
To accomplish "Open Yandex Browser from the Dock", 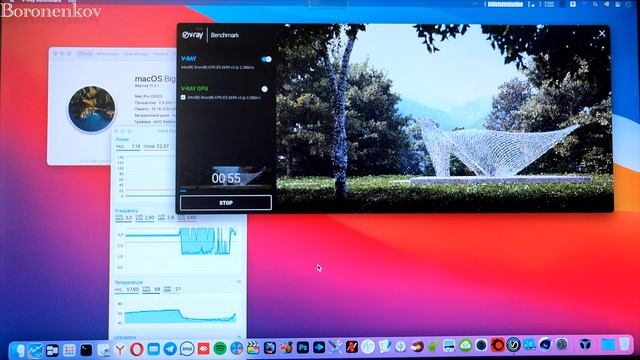I will 120,349.
